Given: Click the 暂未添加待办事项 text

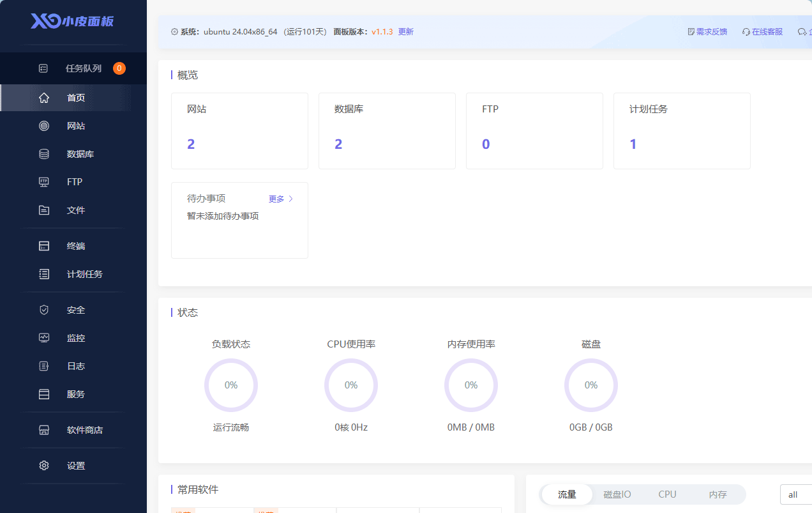Looking at the screenshot, I should pyautogui.click(x=223, y=216).
